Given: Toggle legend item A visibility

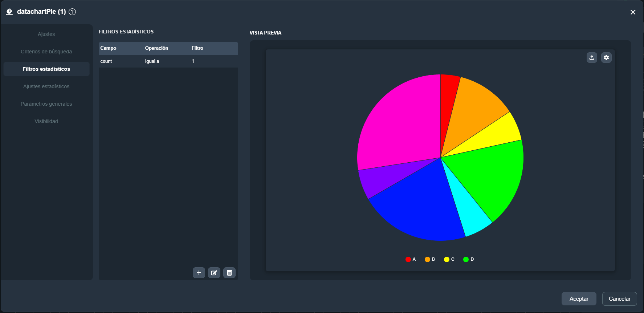Looking at the screenshot, I should click(411, 259).
